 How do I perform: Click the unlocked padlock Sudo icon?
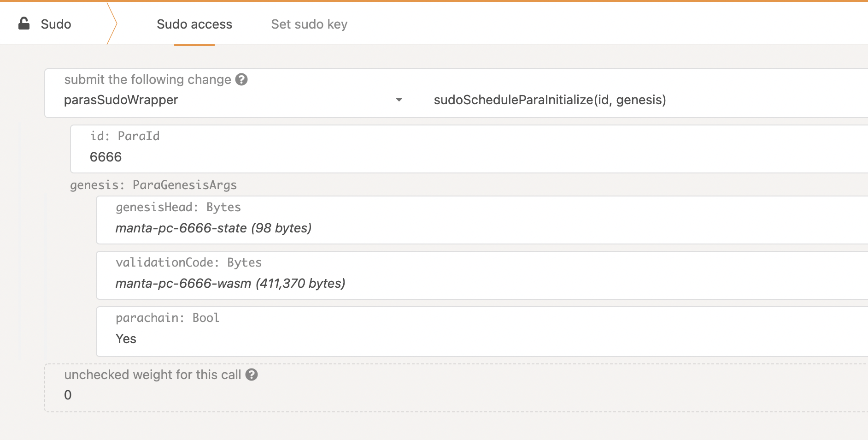click(x=24, y=24)
